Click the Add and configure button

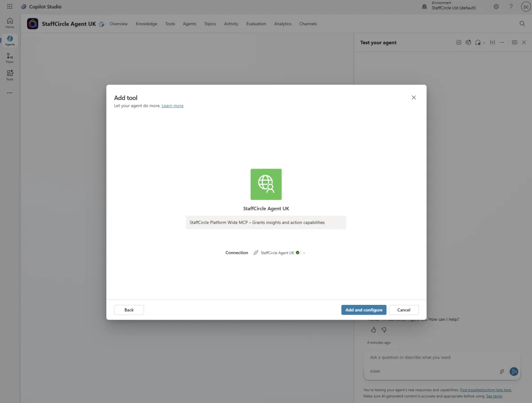tap(364, 310)
